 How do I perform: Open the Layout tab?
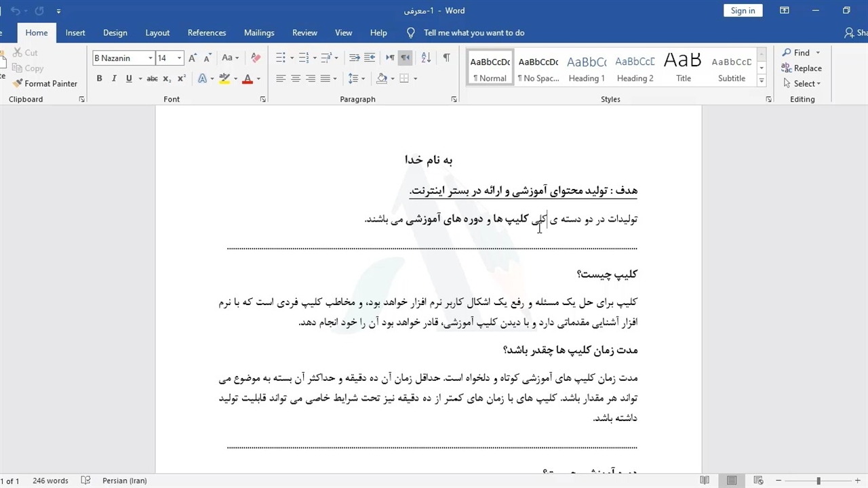(x=157, y=33)
